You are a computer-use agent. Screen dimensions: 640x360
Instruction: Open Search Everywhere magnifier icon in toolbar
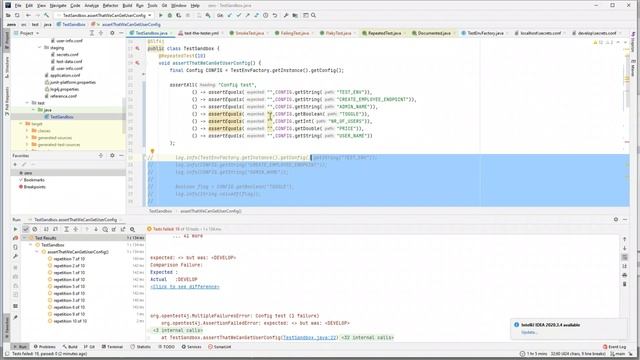313,16
